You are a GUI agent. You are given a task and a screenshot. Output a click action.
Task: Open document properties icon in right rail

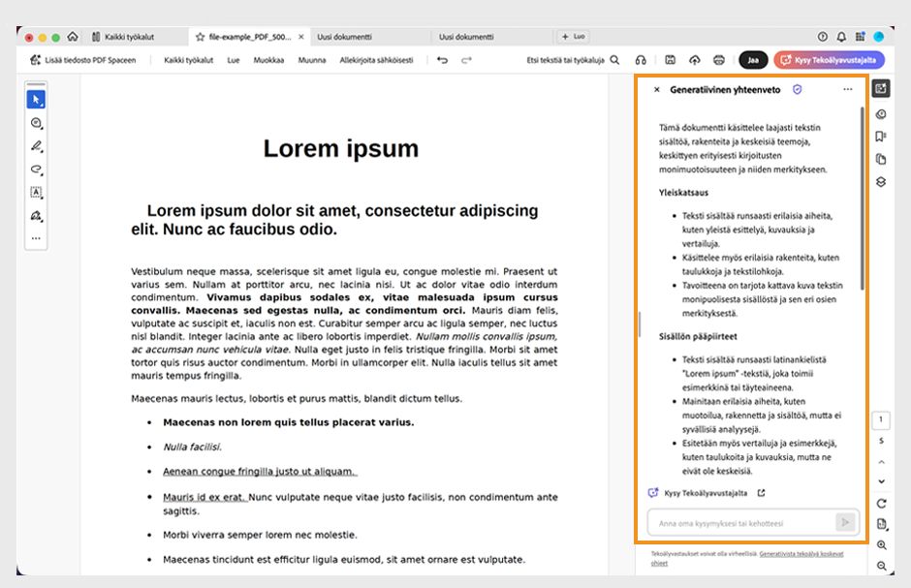pos(881,524)
